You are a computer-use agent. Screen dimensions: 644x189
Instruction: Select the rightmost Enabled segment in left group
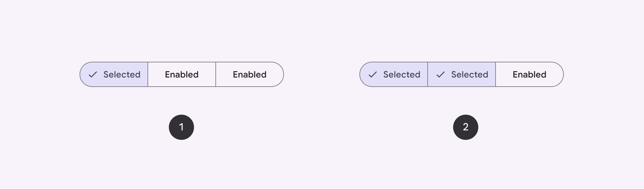click(250, 75)
